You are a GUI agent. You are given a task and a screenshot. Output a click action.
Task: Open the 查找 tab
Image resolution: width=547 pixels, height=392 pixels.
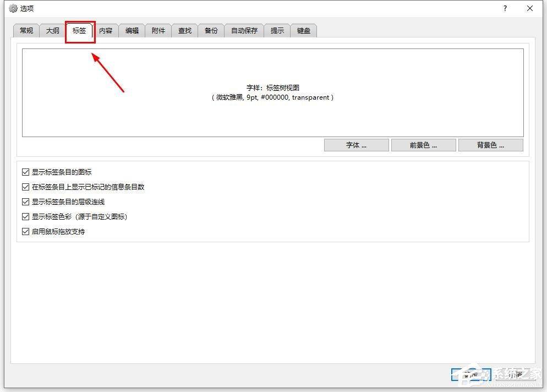(x=185, y=31)
